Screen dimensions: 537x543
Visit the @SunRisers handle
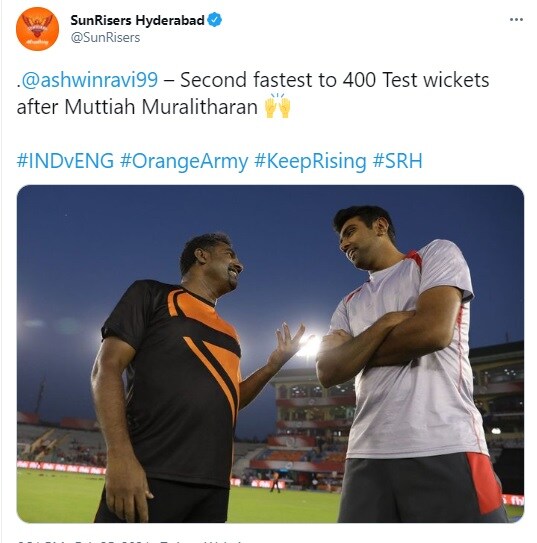click(105, 37)
